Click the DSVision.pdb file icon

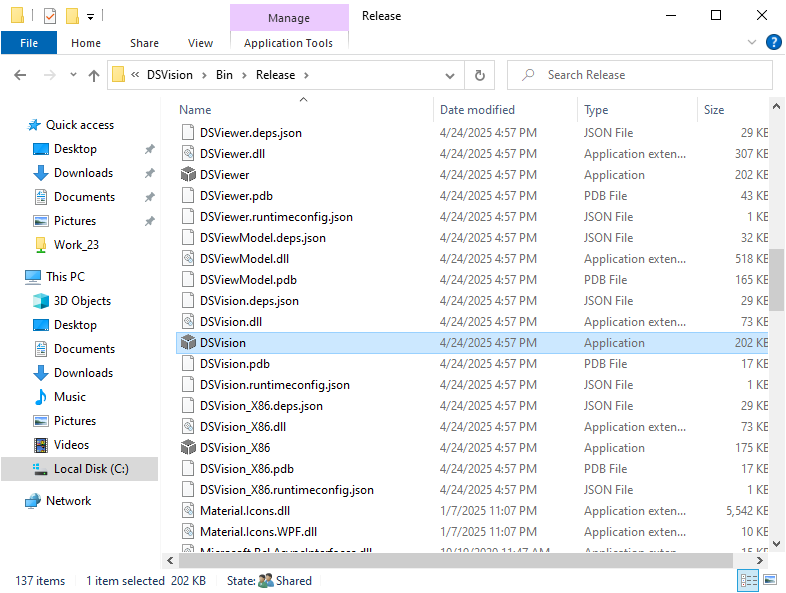188,363
